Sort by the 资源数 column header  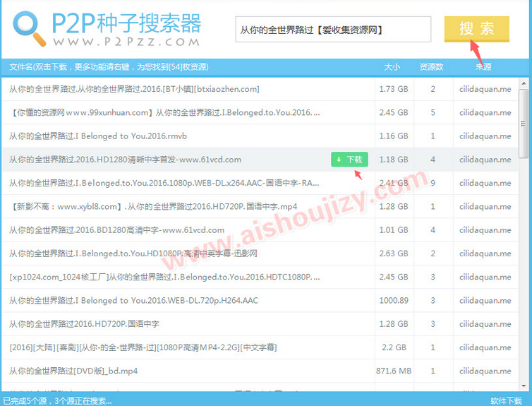[x=431, y=66]
